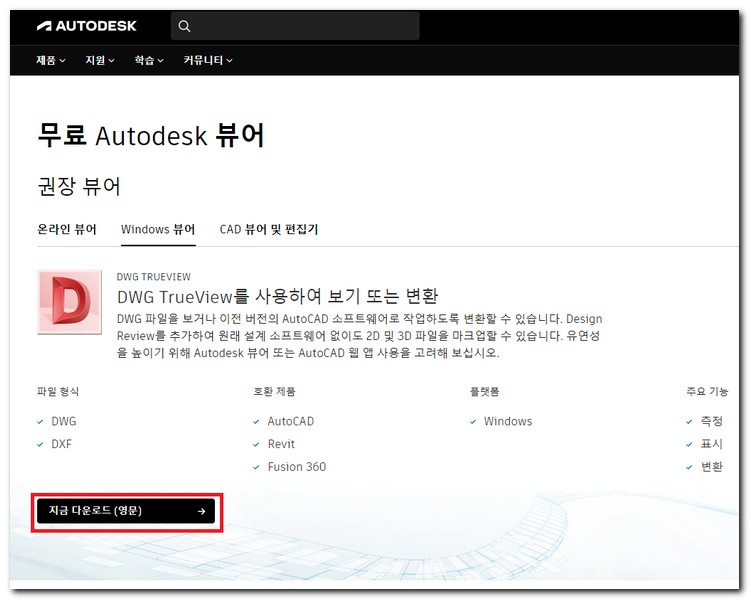Click the DXF file format entry

(62, 444)
